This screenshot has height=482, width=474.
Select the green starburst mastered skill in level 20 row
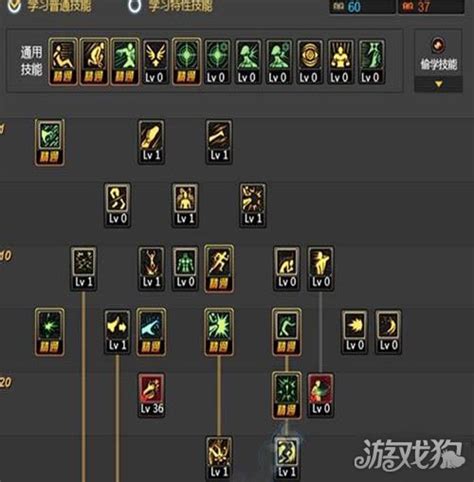pos(286,396)
